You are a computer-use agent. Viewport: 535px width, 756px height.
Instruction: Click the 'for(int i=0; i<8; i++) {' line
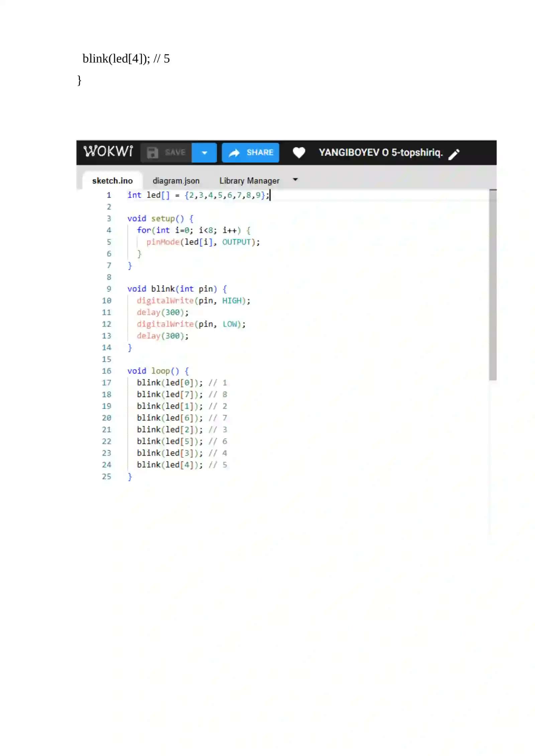(194, 230)
